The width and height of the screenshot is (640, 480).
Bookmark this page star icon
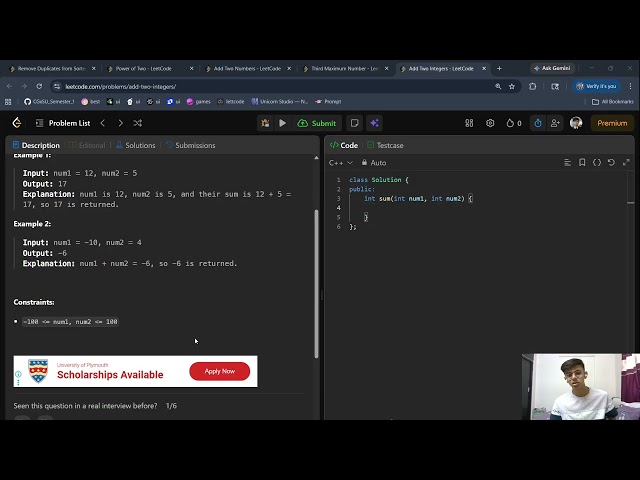click(512, 87)
